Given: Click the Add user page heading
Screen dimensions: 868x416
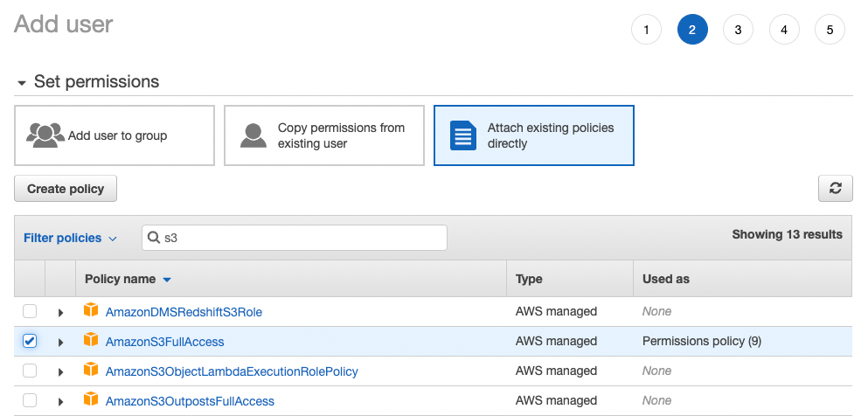Looking at the screenshot, I should [64, 24].
